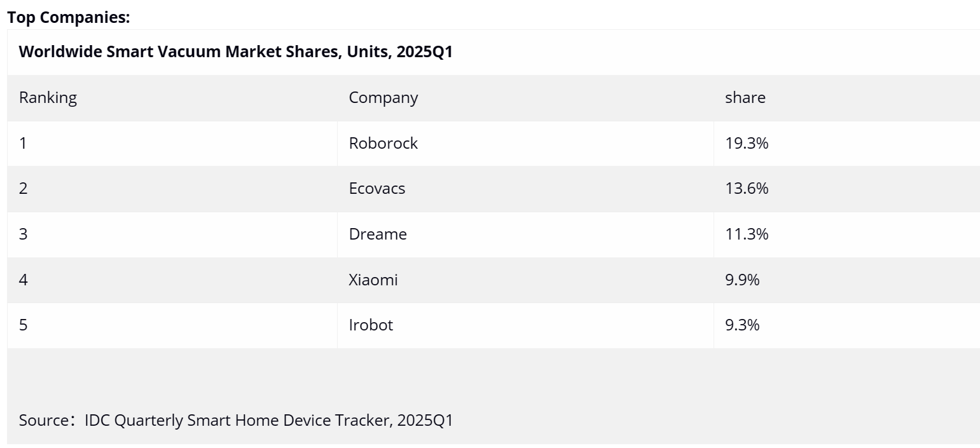
Task: Select the Dreame company cell
Action: click(x=377, y=234)
